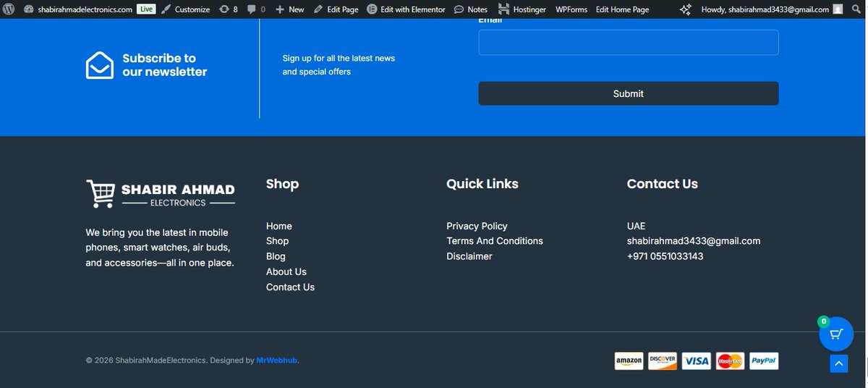Click the Shabir Ahmad Electronics footer logo

coord(161,194)
